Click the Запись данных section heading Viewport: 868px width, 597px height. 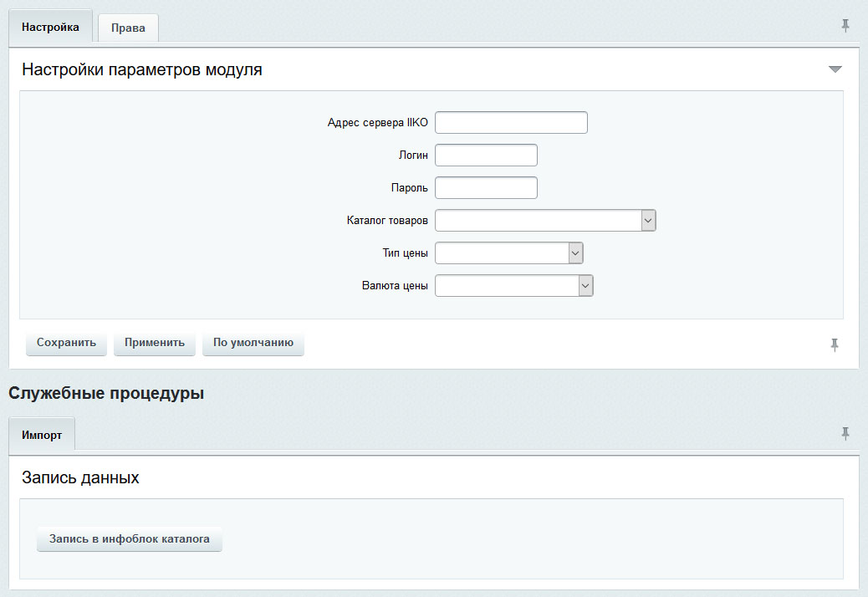pyautogui.click(x=80, y=478)
